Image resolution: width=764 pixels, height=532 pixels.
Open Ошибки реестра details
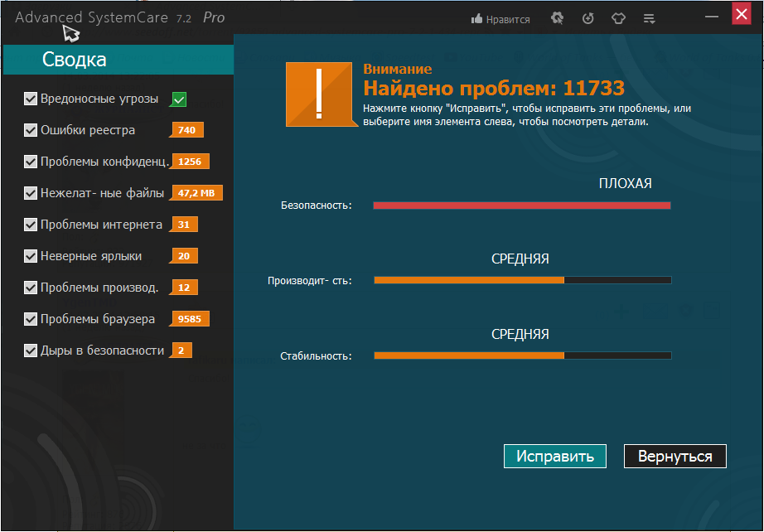88,130
